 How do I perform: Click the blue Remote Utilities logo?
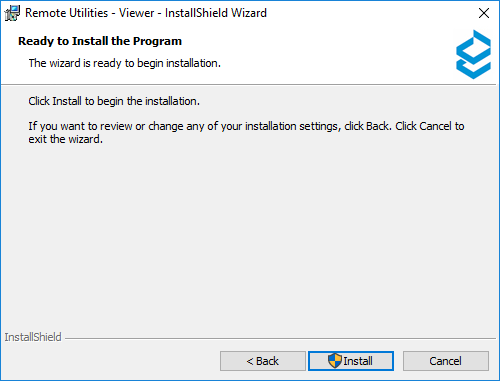(x=473, y=54)
